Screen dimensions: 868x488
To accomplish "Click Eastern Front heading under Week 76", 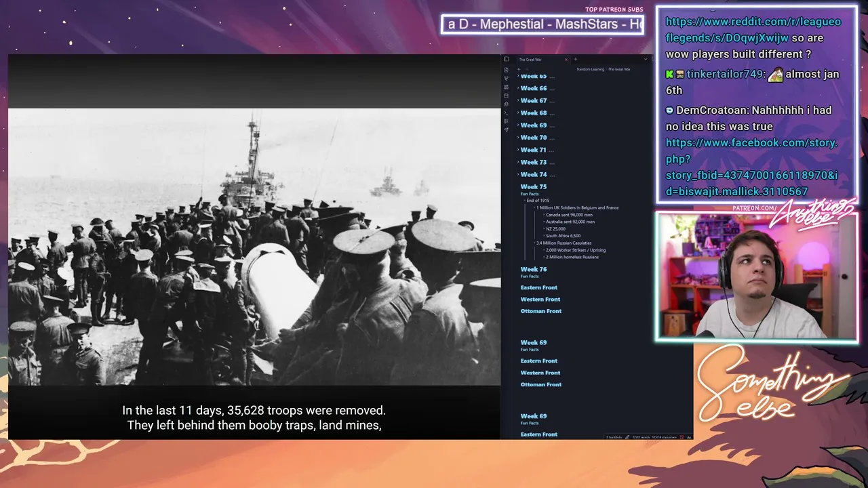I will point(539,287).
